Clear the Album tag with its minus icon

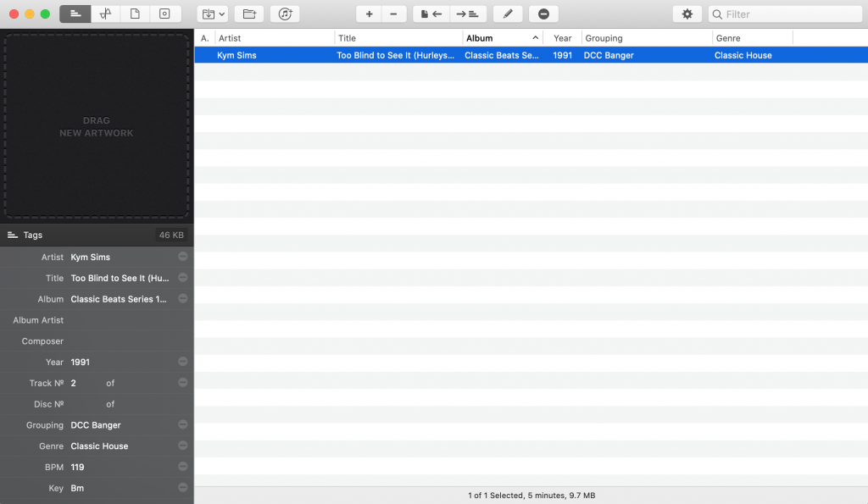183,299
